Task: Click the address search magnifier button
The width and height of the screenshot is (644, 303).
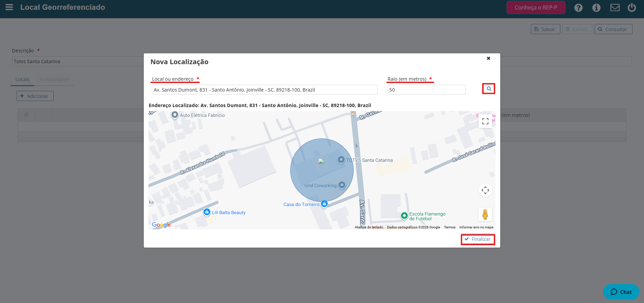Action: pyautogui.click(x=489, y=89)
